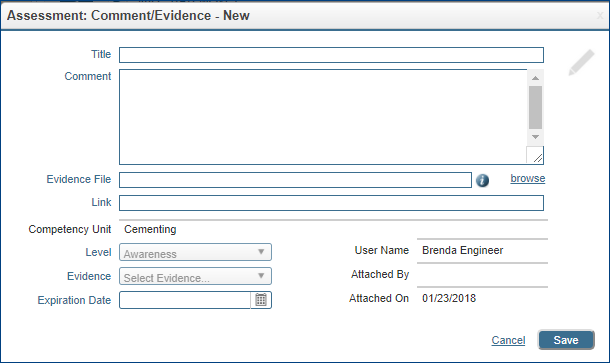Click the Comment box scroll-down arrow
The image size is (610, 363).
click(535, 137)
